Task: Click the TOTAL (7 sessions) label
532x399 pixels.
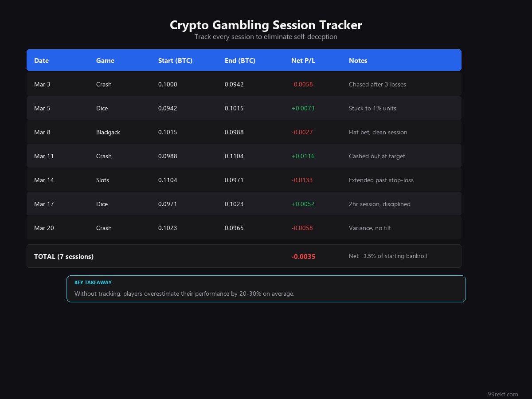Action: tap(64, 256)
